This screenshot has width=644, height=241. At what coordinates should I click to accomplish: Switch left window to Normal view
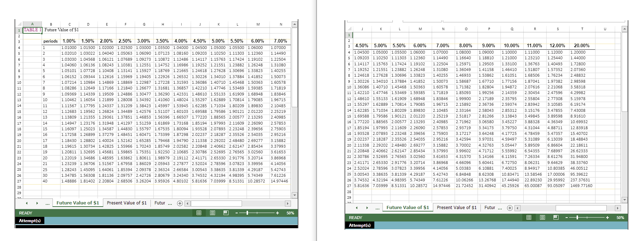tap(199, 213)
